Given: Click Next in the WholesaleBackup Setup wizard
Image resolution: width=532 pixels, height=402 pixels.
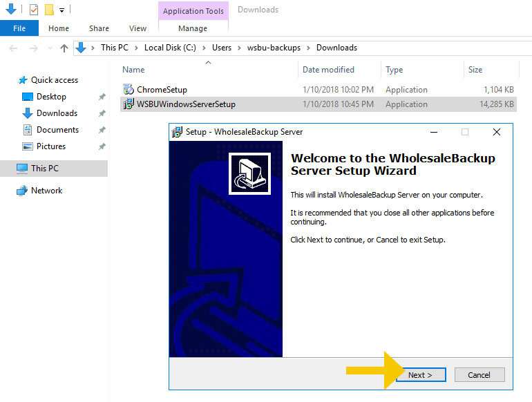Looking at the screenshot, I should click(x=421, y=375).
